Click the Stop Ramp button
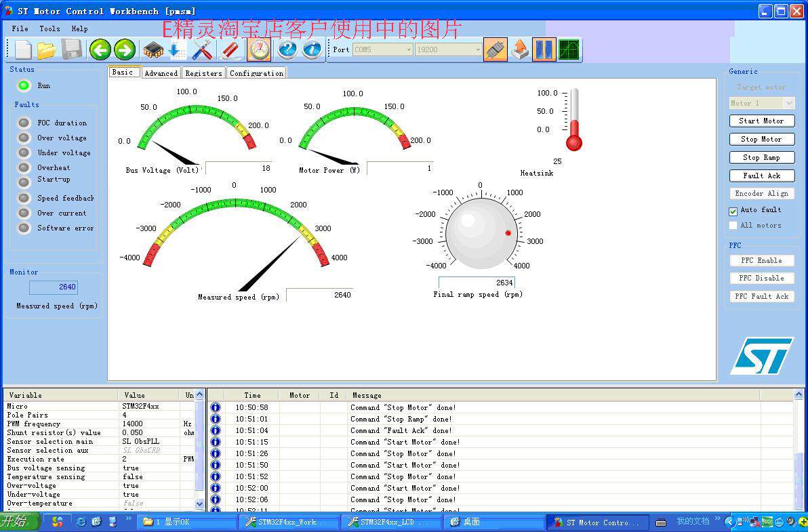This screenshot has width=808, height=532. 762,158
